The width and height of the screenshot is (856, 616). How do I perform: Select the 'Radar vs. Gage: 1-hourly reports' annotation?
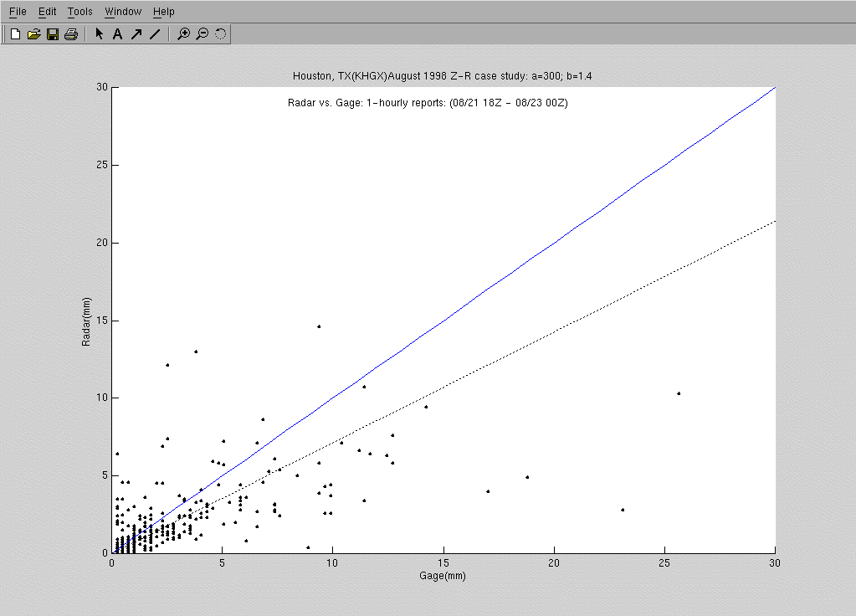tap(428, 103)
